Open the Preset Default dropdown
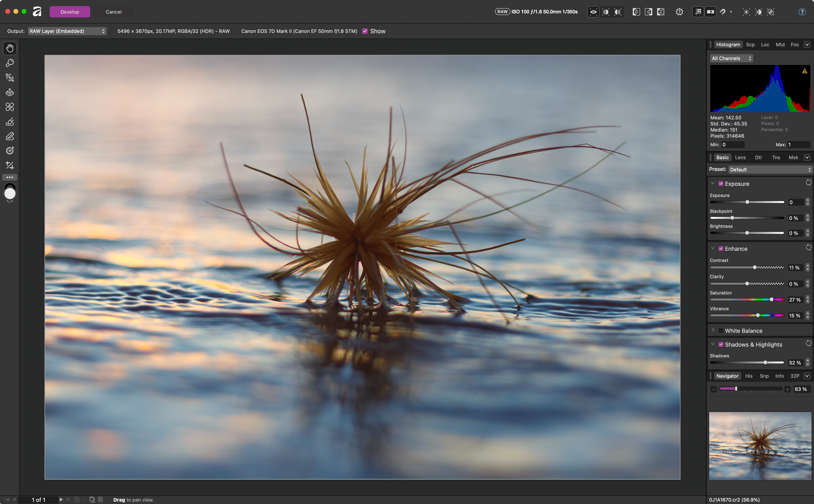This screenshot has height=504, width=814. point(770,170)
